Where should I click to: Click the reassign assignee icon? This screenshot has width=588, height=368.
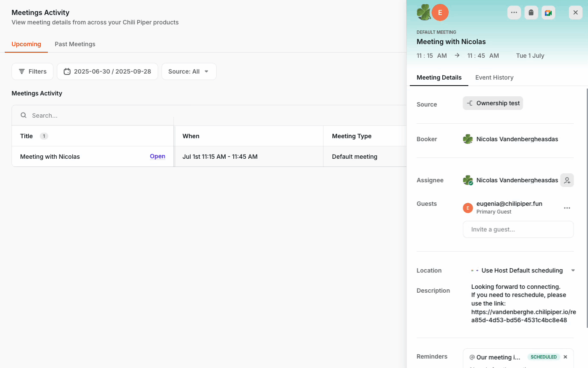click(567, 181)
